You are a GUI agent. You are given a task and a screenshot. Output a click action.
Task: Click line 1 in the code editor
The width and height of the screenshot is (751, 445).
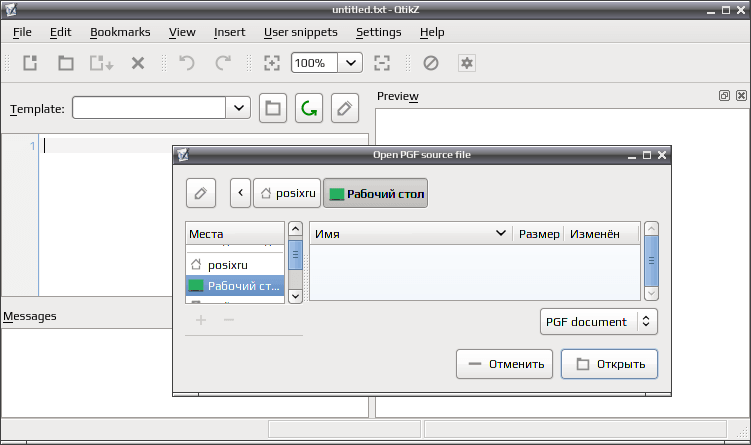(204, 146)
